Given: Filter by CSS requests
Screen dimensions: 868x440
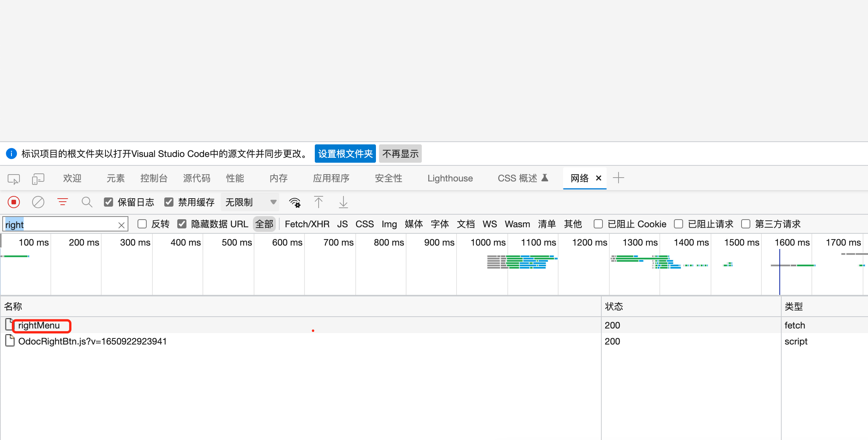Looking at the screenshot, I should click(364, 224).
